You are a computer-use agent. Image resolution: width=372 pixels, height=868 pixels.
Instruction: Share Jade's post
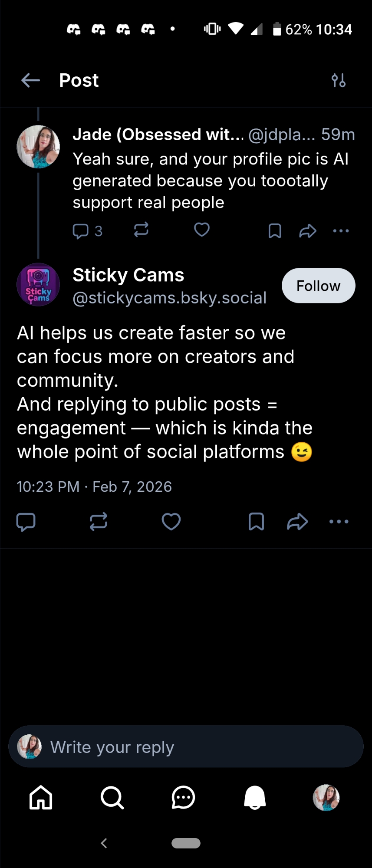point(308,230)
